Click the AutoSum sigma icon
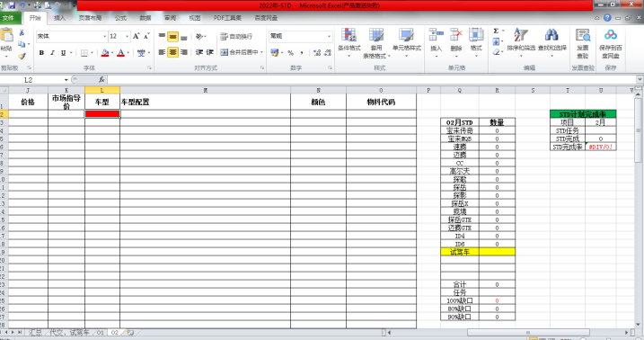This screenshot has width=644, height=340. (x=496, y=31)
